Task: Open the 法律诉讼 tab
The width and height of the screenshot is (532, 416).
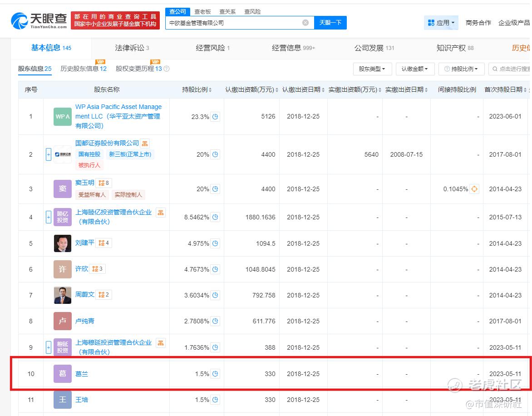Action: coord(132,48)
